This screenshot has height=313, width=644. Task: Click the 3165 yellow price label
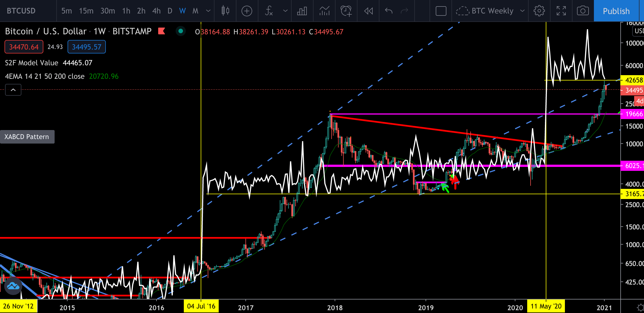[x=632, y=194]
